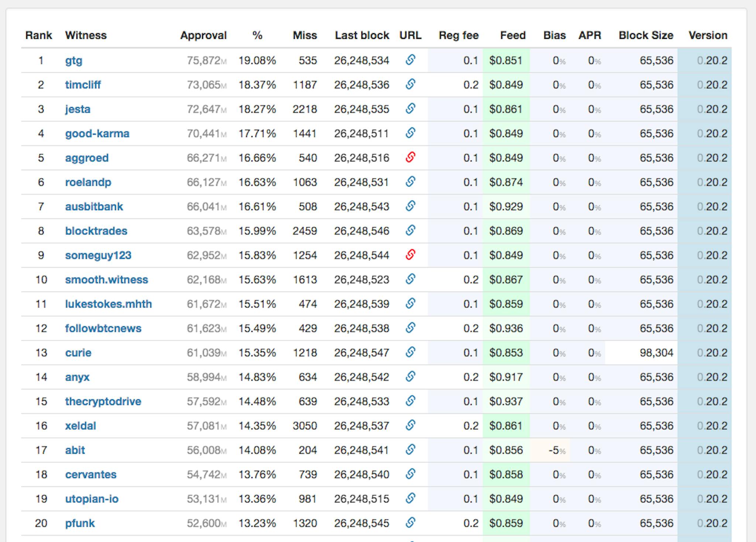Open the ausbitbank URL link icon
The width and height of the screenshot is (756, 542).
(x=410, y=206)
